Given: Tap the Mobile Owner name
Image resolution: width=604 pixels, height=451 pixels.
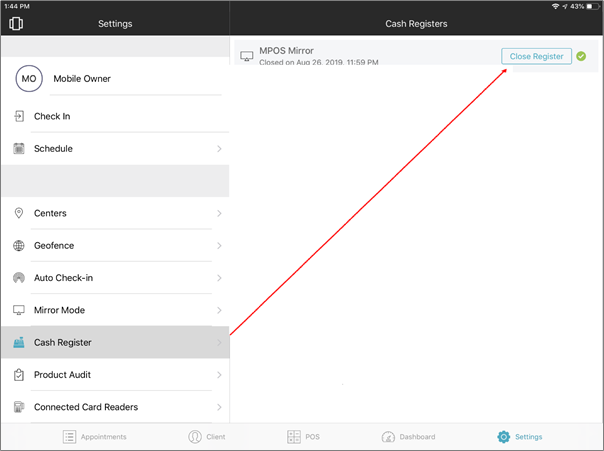Looking at the screenshot, I should pyautogui.click(x=82, y=79).
